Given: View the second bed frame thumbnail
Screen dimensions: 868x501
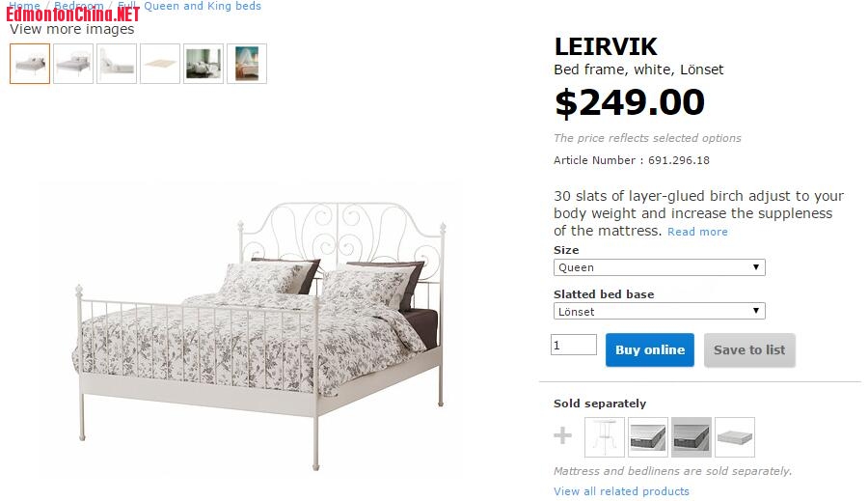Looking at the screenshot, I should (x=73, y=64).
